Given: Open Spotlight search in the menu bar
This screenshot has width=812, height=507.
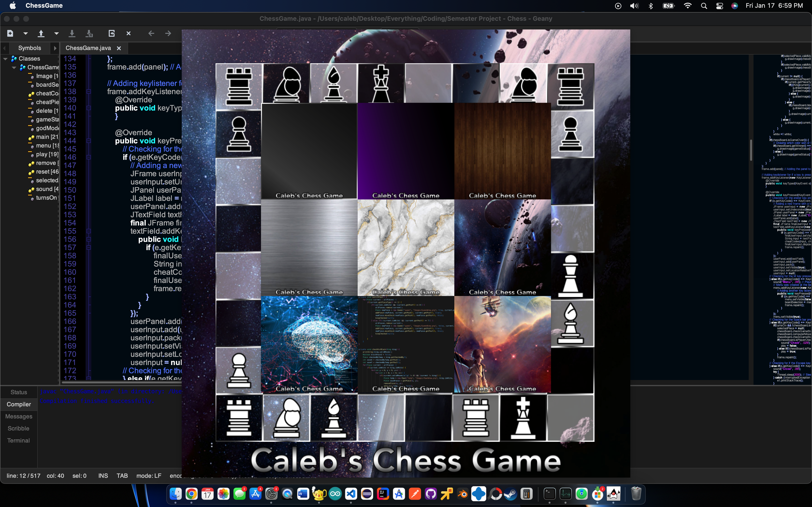Looking at the screenshot, I should tap(704, 6).
